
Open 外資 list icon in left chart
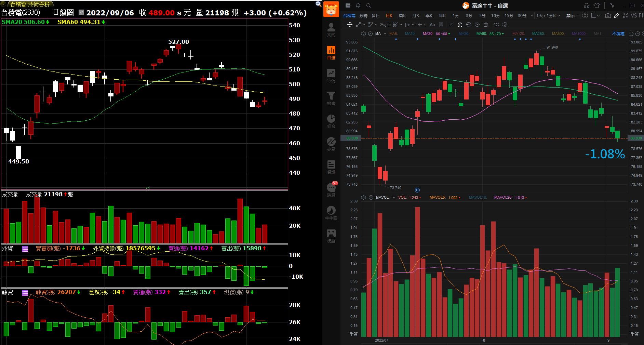pyautogui.click(x=25, y=249)
